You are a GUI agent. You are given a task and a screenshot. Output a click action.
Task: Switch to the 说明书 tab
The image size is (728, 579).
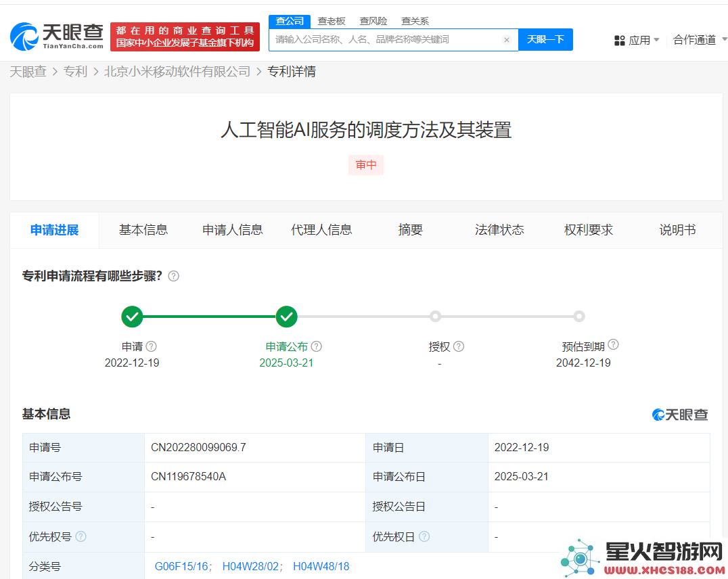coord(677,230)
